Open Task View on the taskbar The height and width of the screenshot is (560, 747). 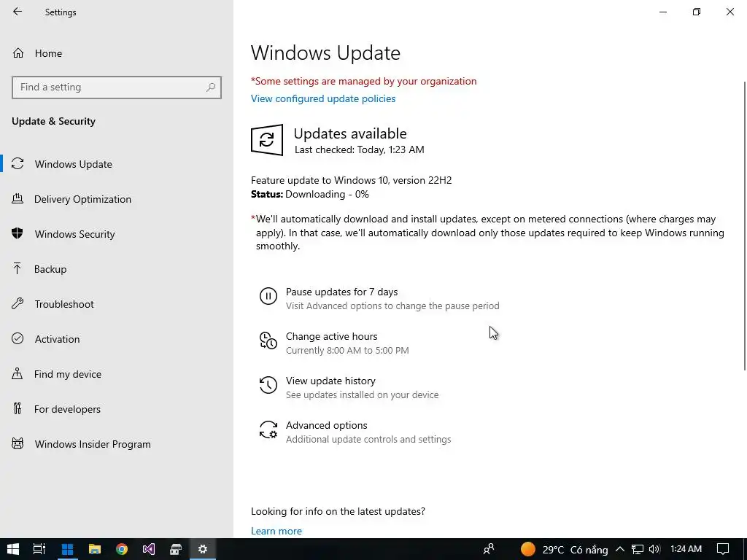click(x=39, y=549)
